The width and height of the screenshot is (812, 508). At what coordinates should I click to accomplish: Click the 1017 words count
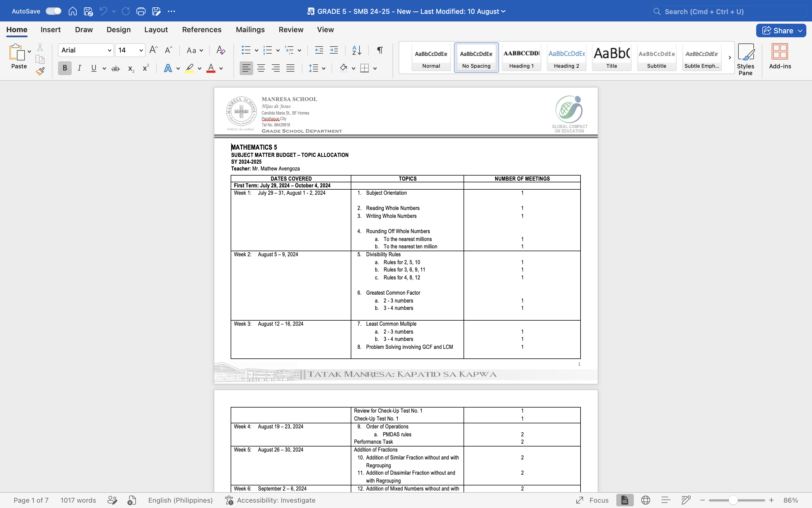(78, 500)
